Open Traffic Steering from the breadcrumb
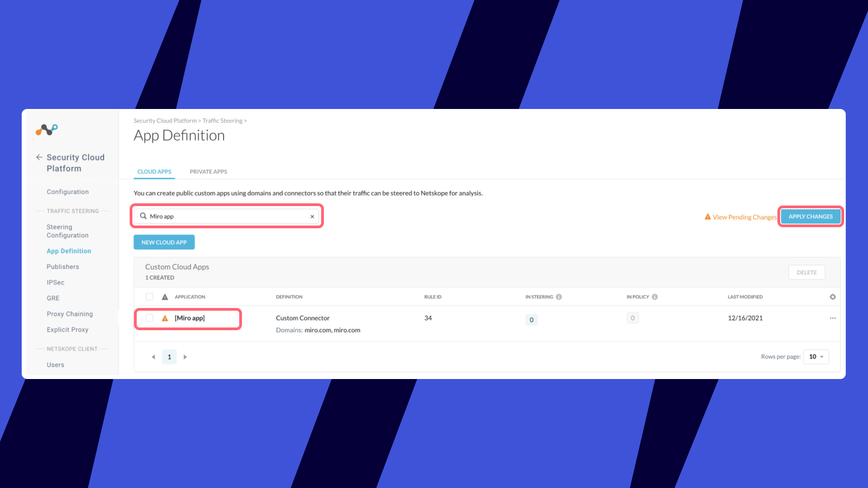 click(x=222, y=120)
